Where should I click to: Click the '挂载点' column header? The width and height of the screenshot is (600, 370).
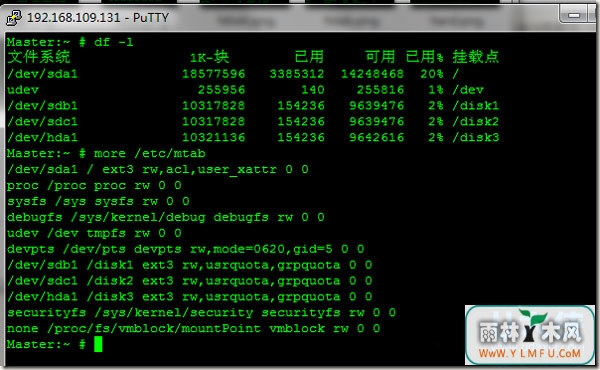476,57
